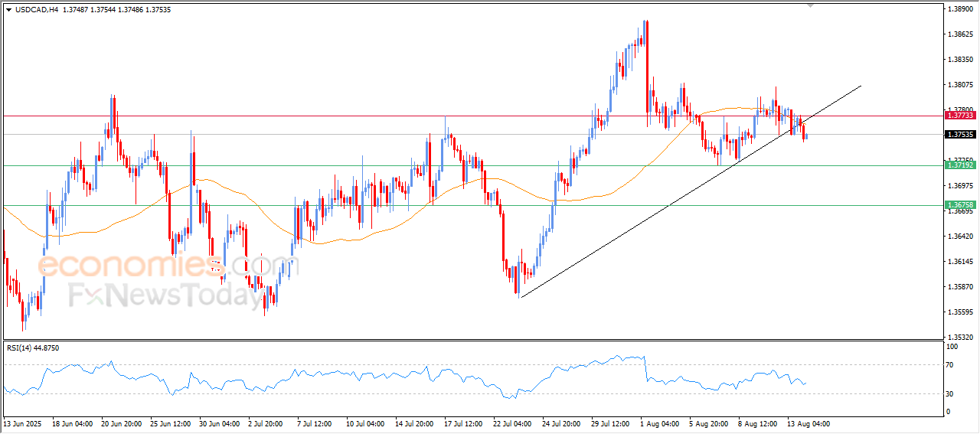Screen dimensions: 980x434
Task: Click the 30 Jun 04:00 time label
Action: point(220,423)
